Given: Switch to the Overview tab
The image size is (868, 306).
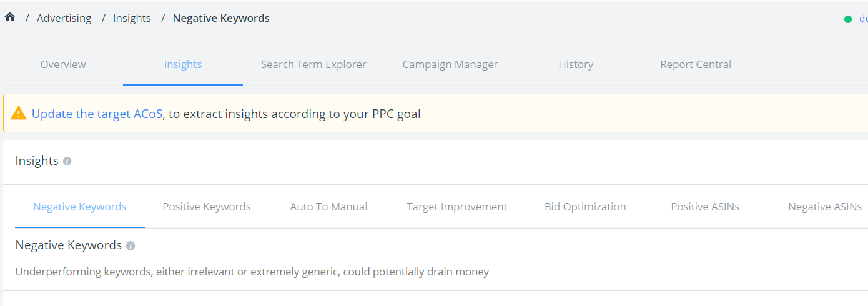Looking at the screenshot, I should pyautogui.click(x=63, y=64).
